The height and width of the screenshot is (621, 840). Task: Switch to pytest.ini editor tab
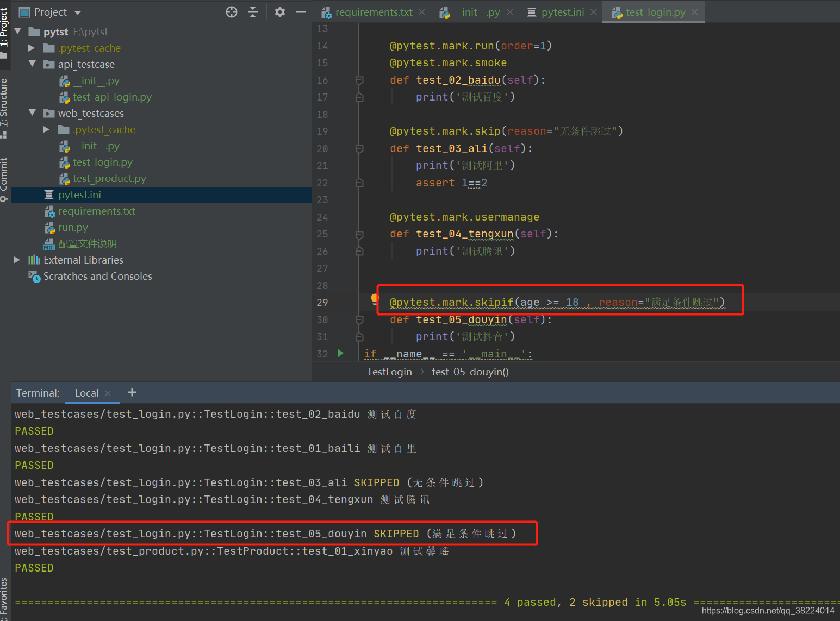[x=563, y=12]
